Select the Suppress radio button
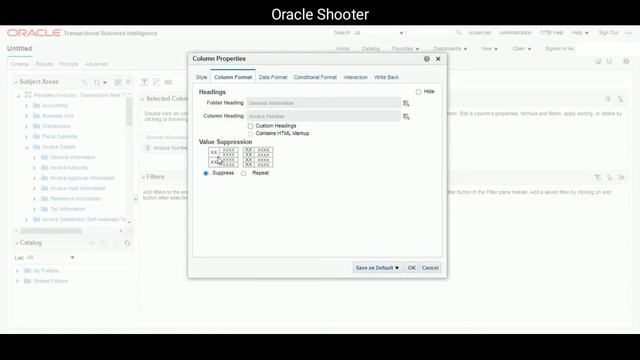The width and height of the screenshot is (640, 360). [x=206, y=173]
